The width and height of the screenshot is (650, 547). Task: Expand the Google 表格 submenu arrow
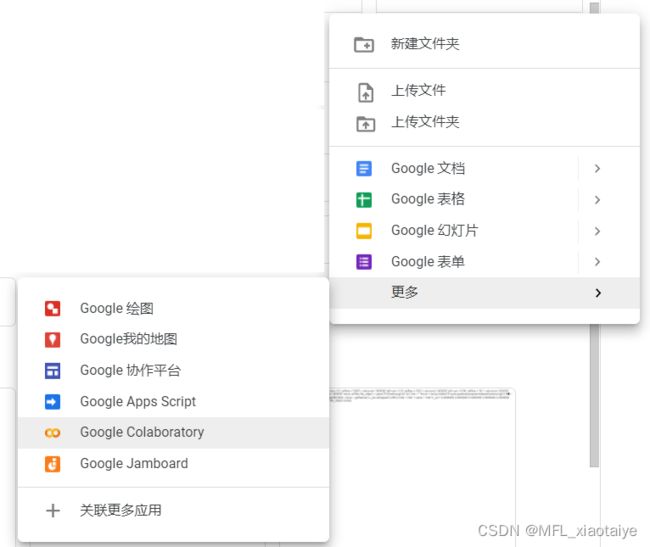[597, 200]
